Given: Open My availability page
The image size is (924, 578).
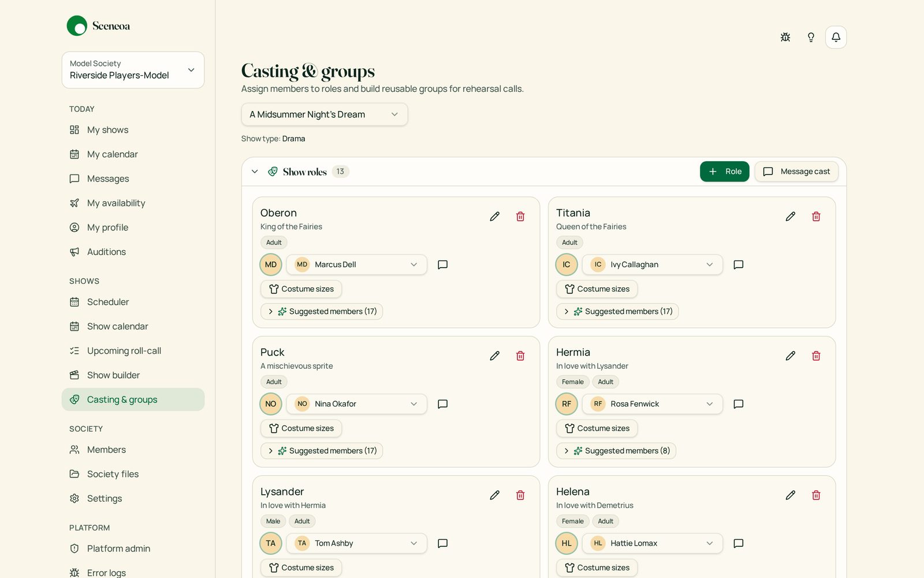Looking at the screenshot, I should pyautogui.click(x=133, y=203).
